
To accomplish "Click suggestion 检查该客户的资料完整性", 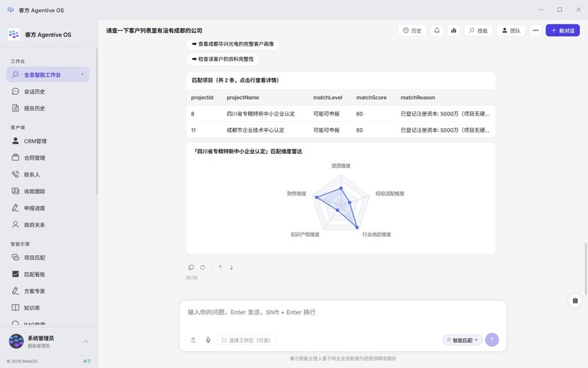I will 223,59.
